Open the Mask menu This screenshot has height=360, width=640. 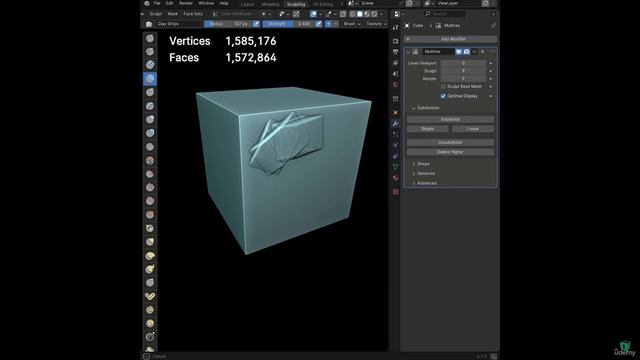(x=173, y=14)
